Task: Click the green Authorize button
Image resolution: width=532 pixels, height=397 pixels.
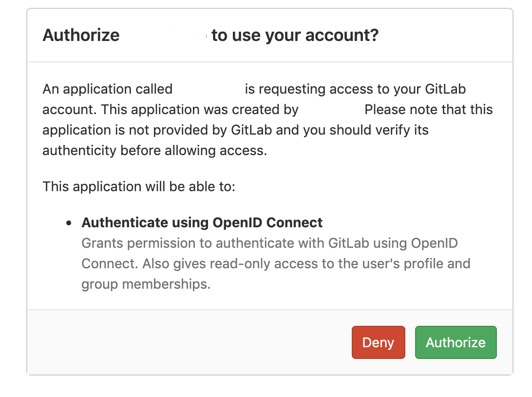Action: [456, 342]
